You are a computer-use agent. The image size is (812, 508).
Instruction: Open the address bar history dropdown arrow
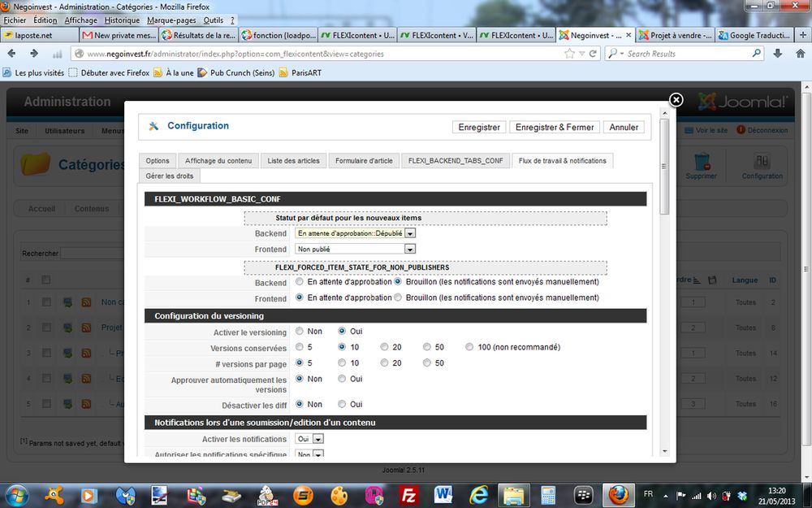coord(582,54)
